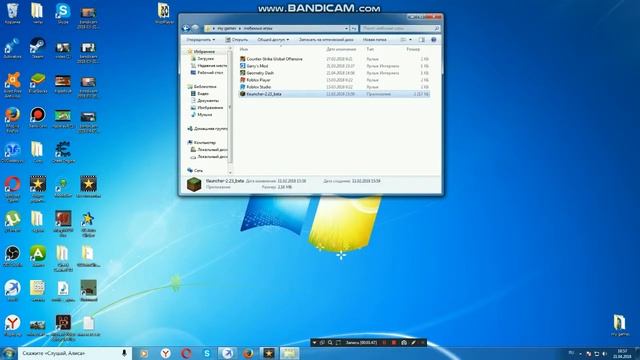Launch the OBS Studio desktop shortcut
This screenshot has width=640, height=360.
point(12,256)
